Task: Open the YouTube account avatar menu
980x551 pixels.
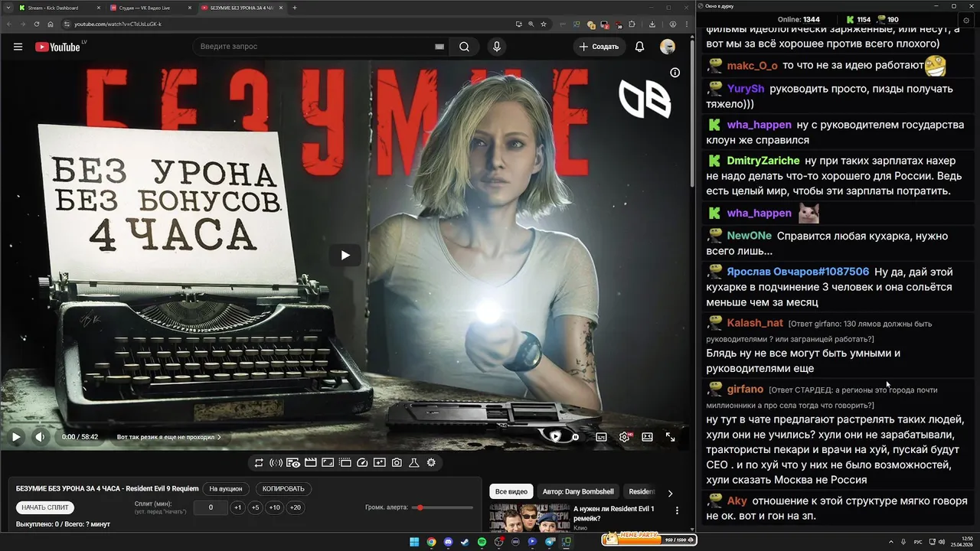Action: coord(668,47)
